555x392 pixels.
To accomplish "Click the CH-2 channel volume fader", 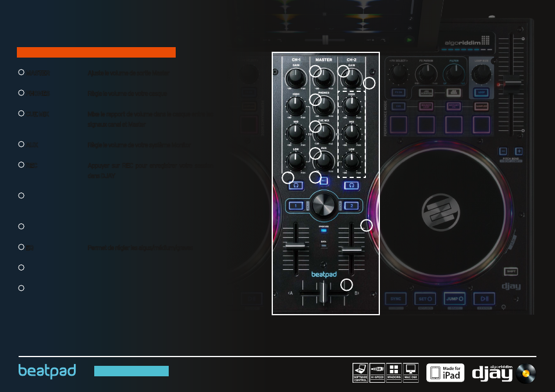I will [351, 250].
